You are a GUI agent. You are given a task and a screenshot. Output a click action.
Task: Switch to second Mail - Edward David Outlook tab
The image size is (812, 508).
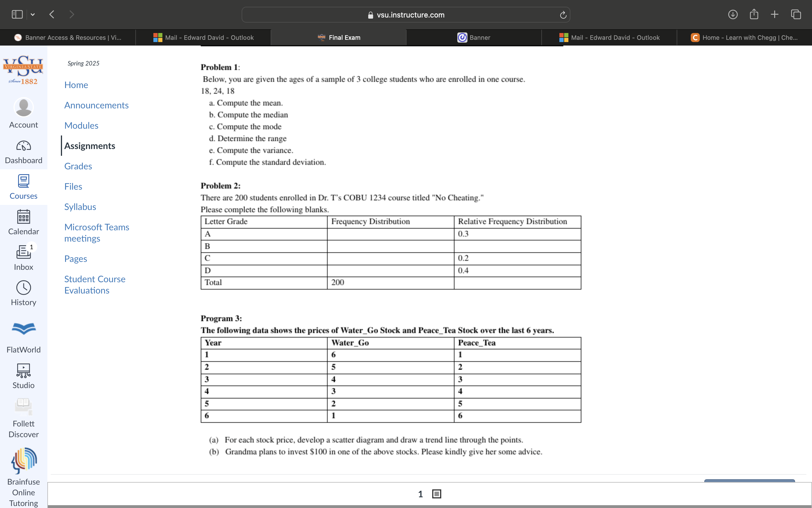[x=609, y=38]
